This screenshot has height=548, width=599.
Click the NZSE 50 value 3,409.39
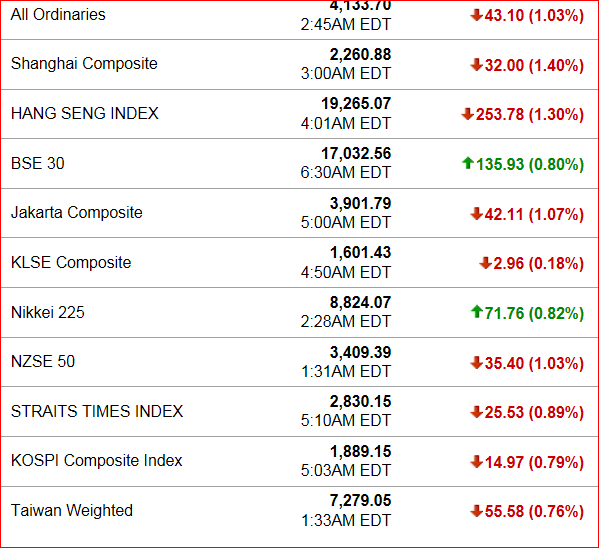coord(361,352)
